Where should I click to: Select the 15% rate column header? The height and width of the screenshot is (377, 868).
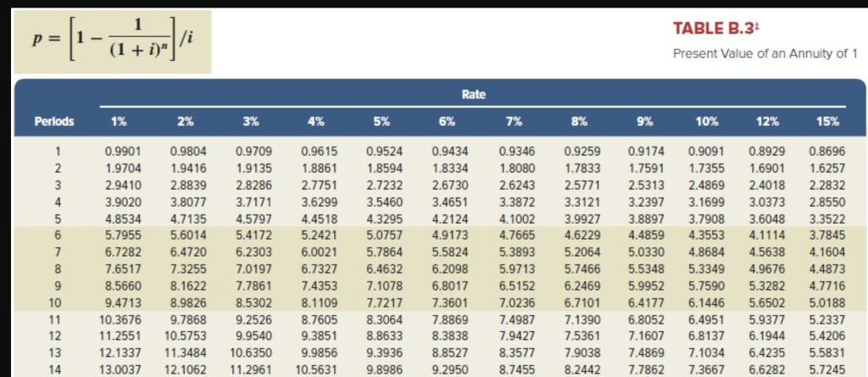(827, 121)
